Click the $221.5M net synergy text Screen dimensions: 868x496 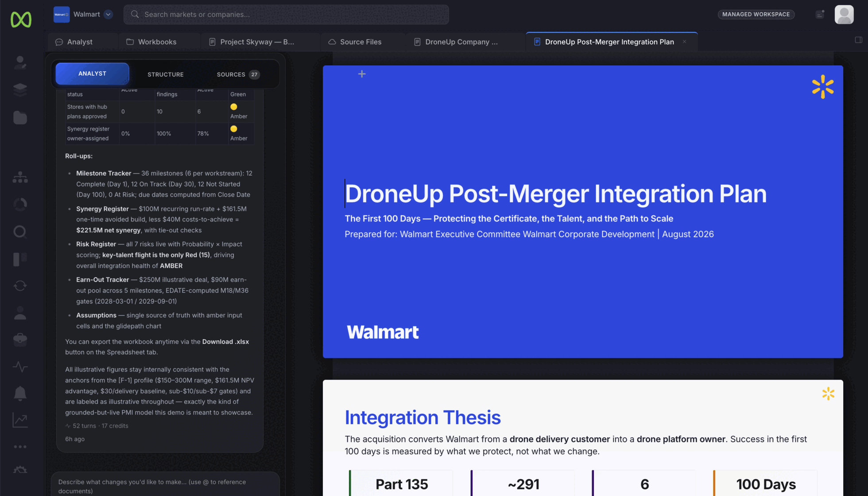coord(108,230)
